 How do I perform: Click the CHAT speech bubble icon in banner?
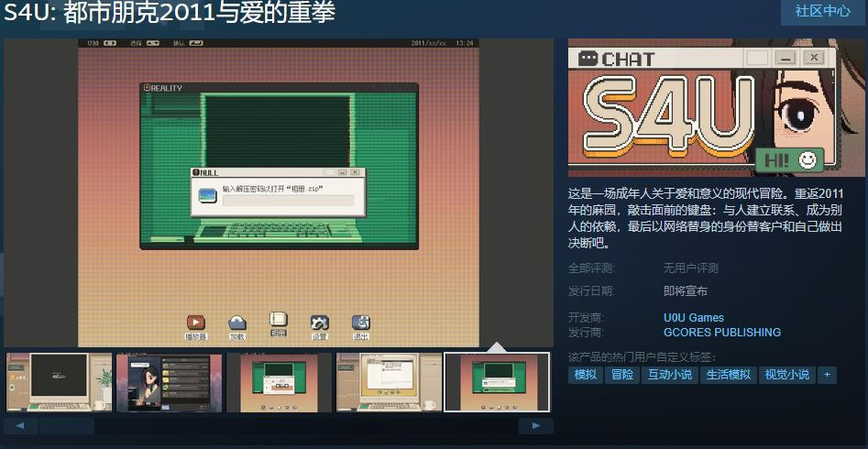click(x=588, y=58)
